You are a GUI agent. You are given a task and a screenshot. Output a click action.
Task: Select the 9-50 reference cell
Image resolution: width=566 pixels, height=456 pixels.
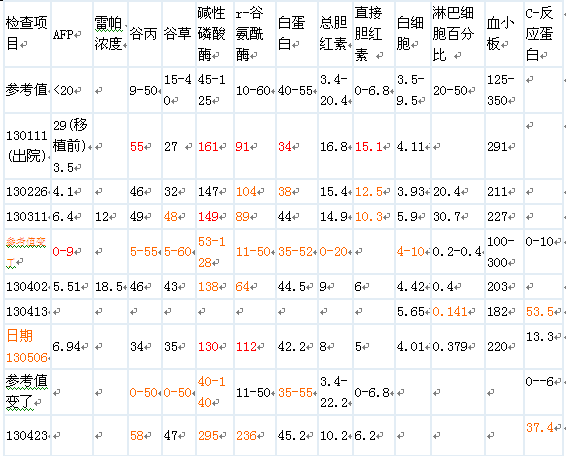(x=145, y=90)
